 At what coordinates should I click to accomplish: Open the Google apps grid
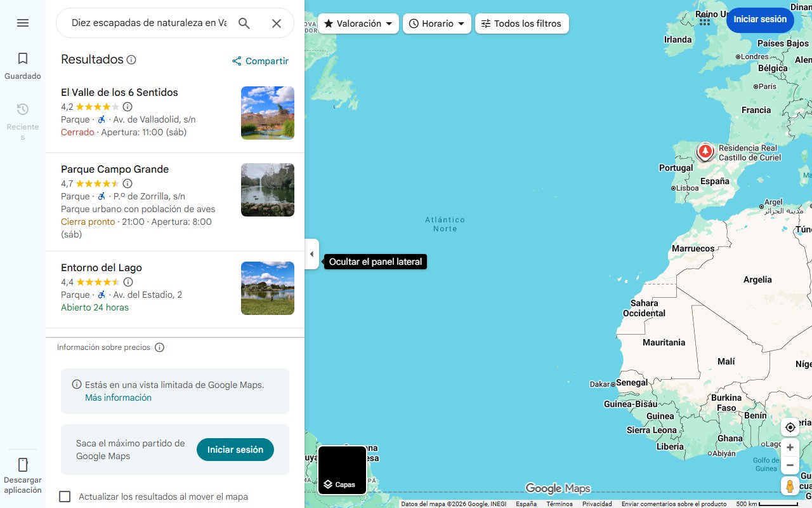(x=704, y=20)
